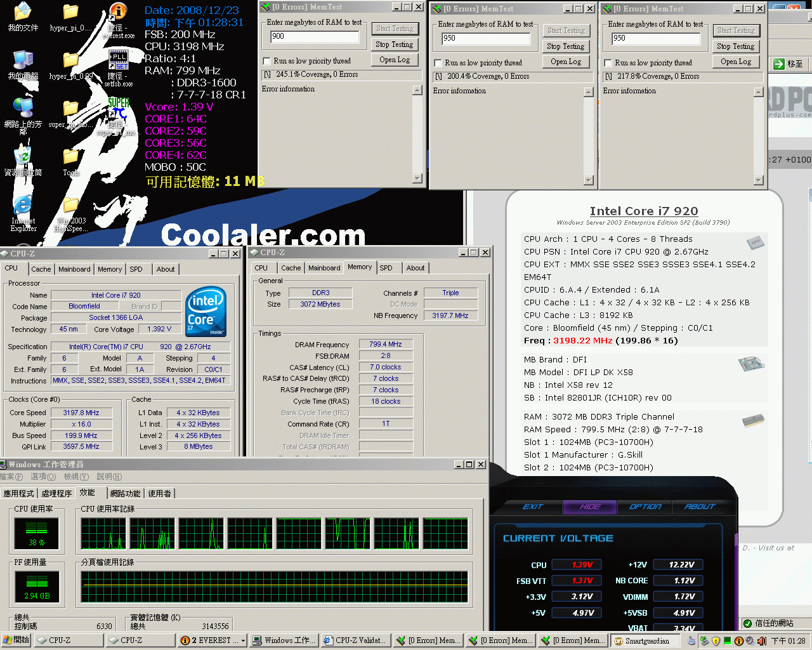Click Open Log in the 900 MB MemTest window
This screenshot has height=650, width=812.
[394, 60]
